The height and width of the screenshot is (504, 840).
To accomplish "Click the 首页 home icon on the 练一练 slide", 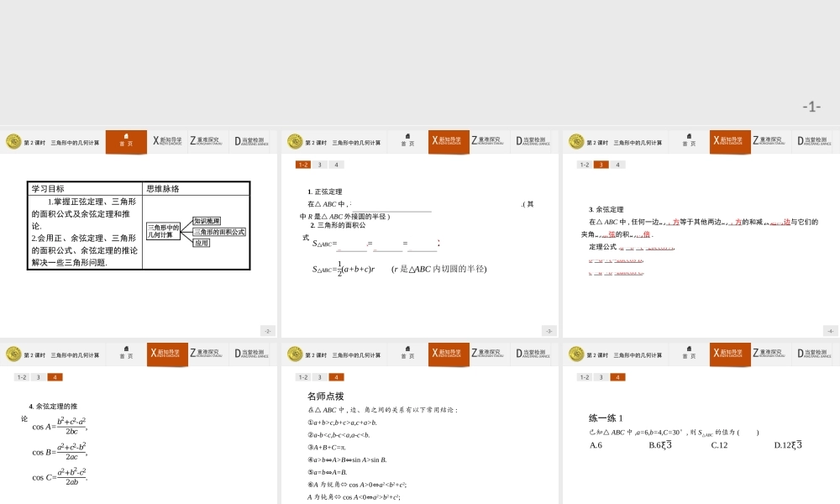I will point(689,353).
